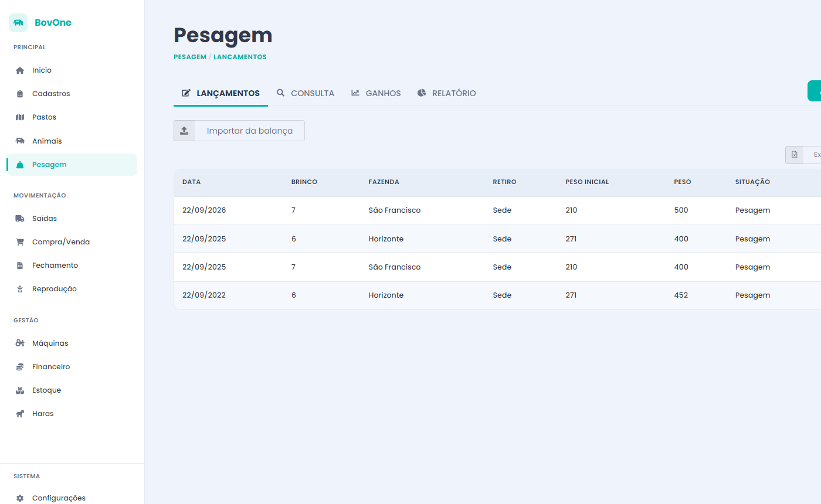
Task: Open the Estoque menu label
Action: pyautogui.click(x=46, y=390)
